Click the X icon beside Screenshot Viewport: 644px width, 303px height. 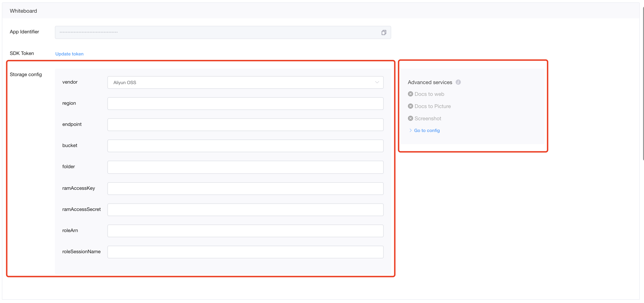[410, 118]
